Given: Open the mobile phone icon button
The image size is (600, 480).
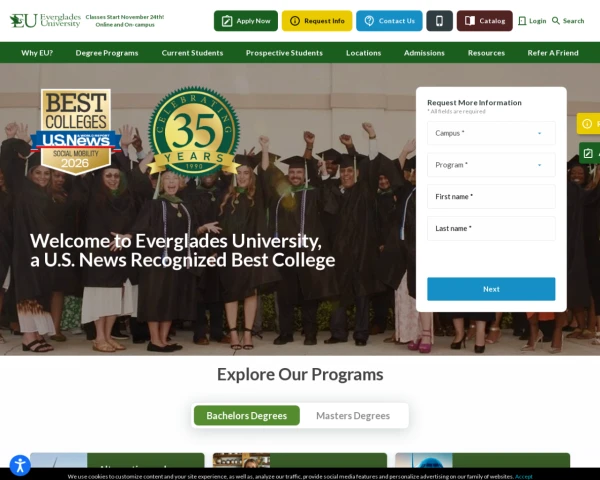Looking at the screenshot, I should pos(439,21).
